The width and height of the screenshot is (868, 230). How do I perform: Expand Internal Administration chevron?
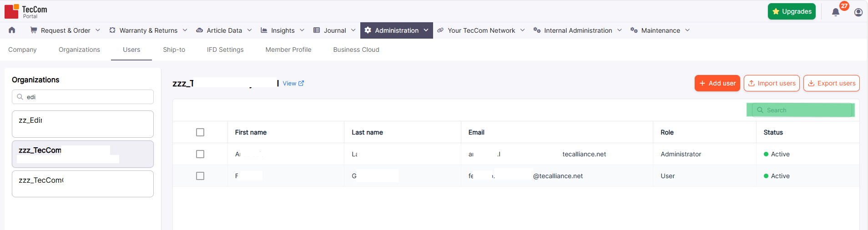(x=619, y=30)
